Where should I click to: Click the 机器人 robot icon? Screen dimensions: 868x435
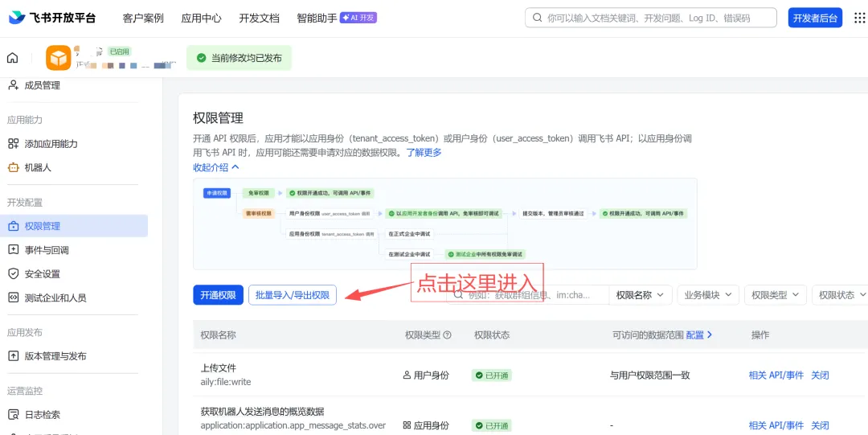[14, 167]
